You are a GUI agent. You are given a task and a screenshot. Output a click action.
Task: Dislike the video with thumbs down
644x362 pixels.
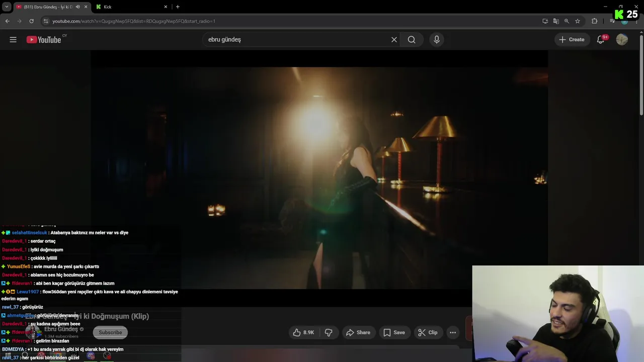pyautogui.click(x=329, y=332)
